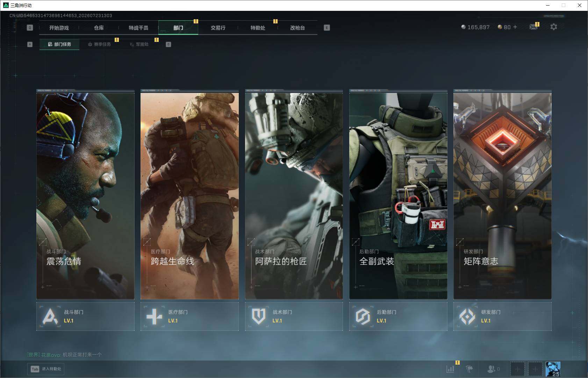Viewport: 588px width, 378px height.
Task: Open the 军需处 sub-tab
Action: coord(139,44)
